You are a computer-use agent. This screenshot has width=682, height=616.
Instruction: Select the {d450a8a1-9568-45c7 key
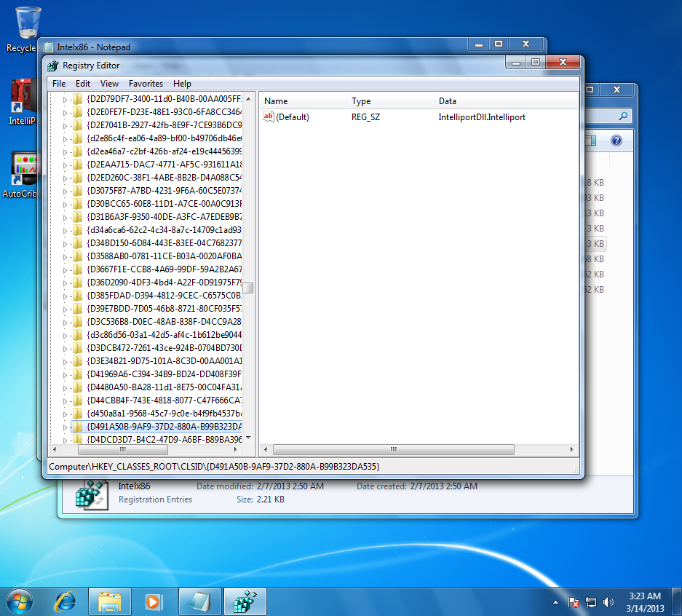164,414
